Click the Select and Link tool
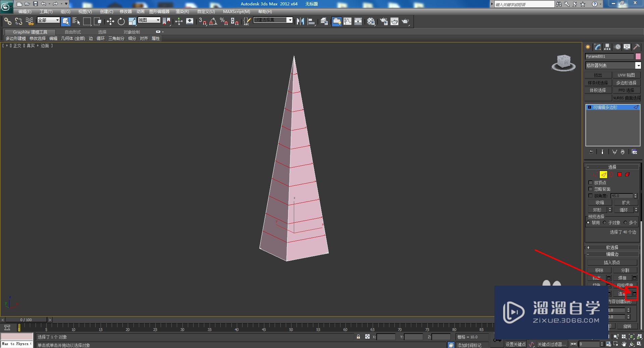 point(7,21)
